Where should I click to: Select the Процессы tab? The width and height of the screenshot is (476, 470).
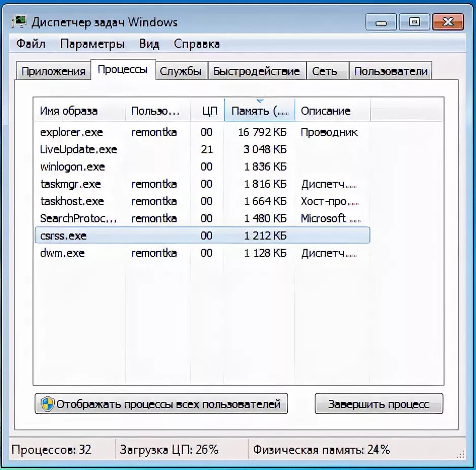point(123,70)
